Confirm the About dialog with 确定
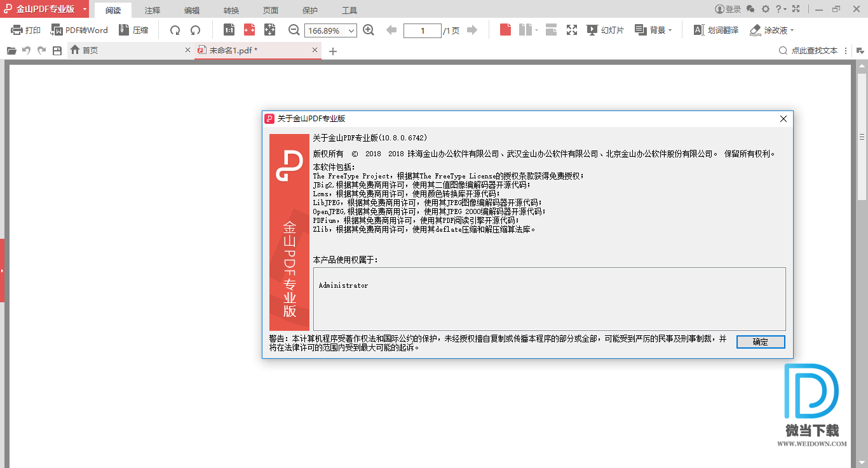Screen dimensions: 868x468 (x=761, y=342)
